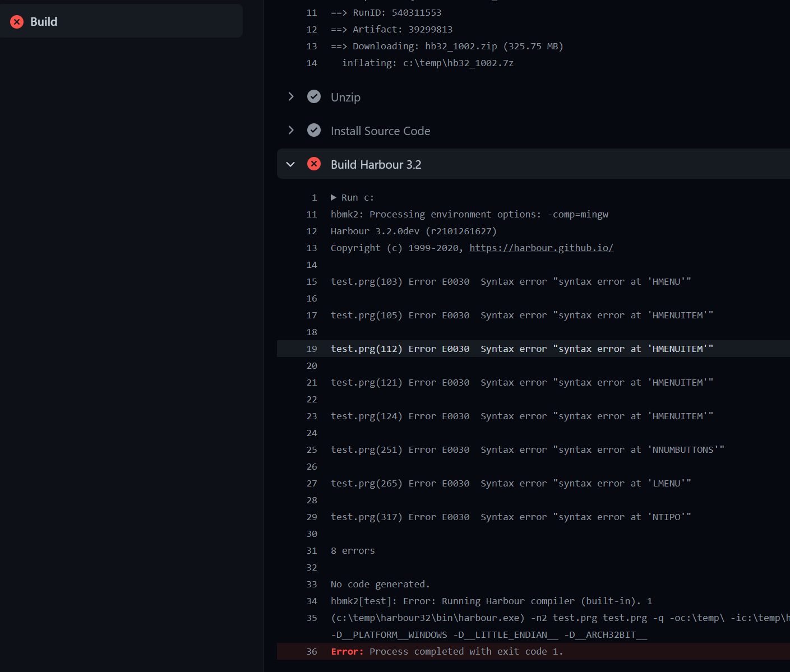Click the red failure icon beside Build job

[17, 22]
